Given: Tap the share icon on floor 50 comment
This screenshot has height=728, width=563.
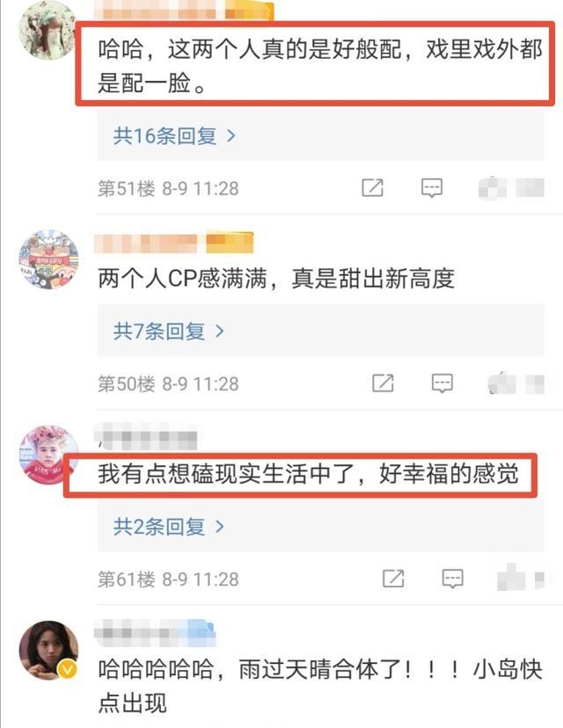Looking at the screenshot, I should [383, 383].
